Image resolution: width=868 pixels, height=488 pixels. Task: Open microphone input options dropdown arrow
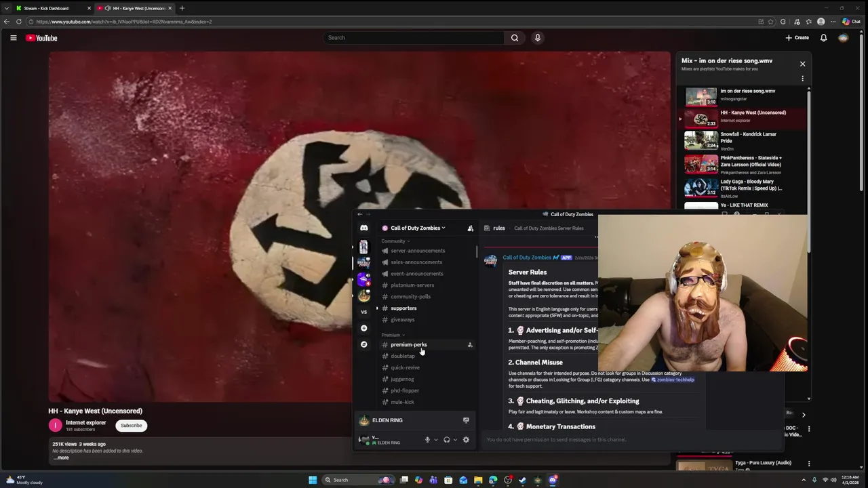point(435,440)
